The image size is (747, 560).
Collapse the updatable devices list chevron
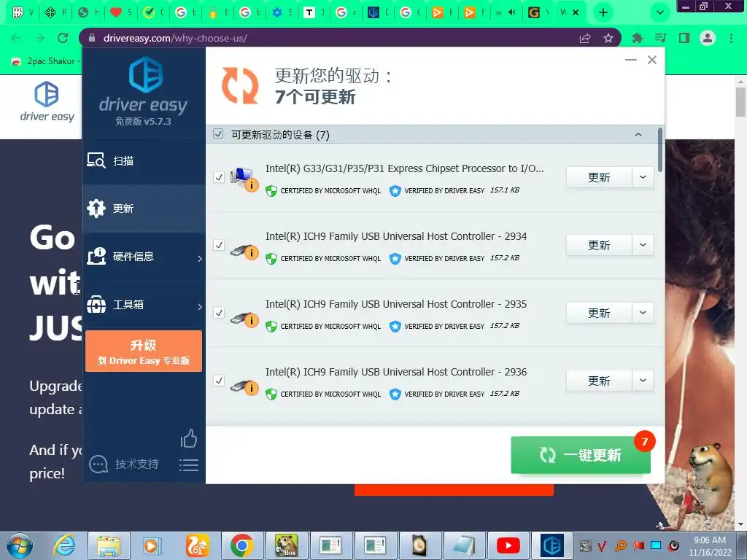[x=638, y=135]
